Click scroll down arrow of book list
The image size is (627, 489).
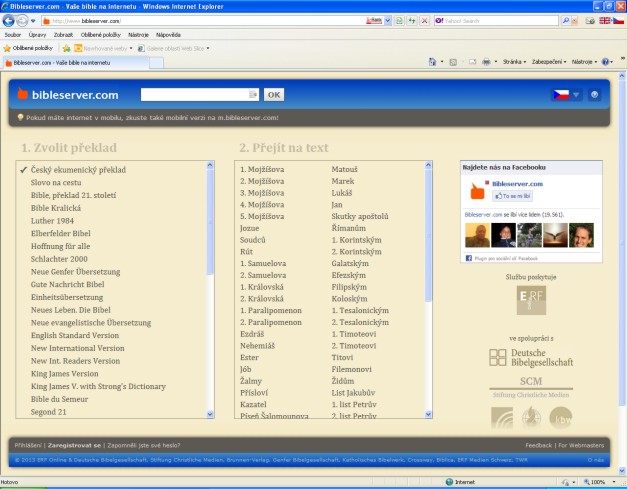[428, 415]
